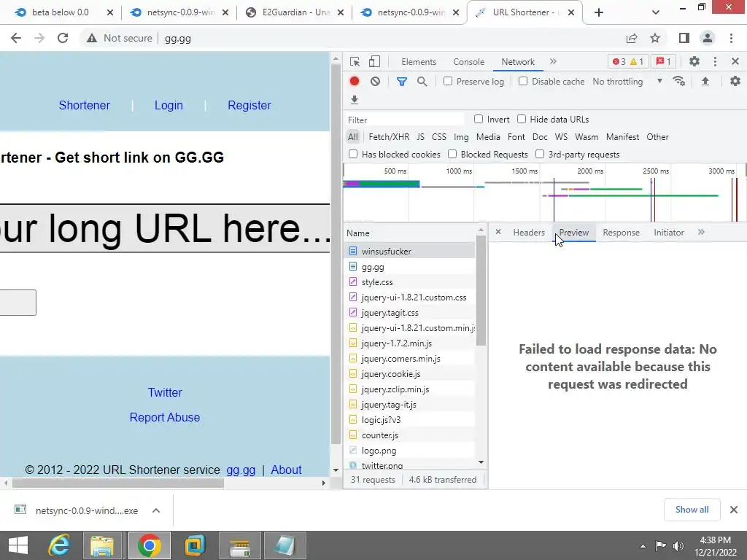Open the Twitter link

pos(165,392)
